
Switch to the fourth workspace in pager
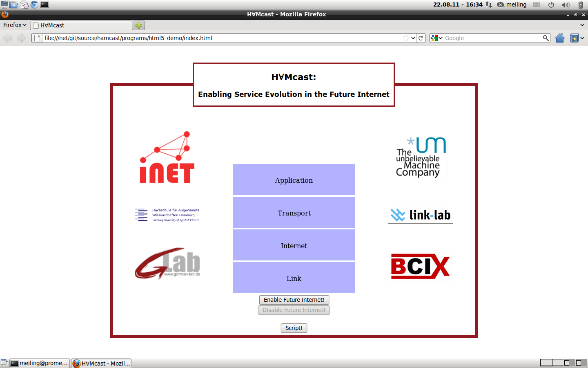coord(581,363)
